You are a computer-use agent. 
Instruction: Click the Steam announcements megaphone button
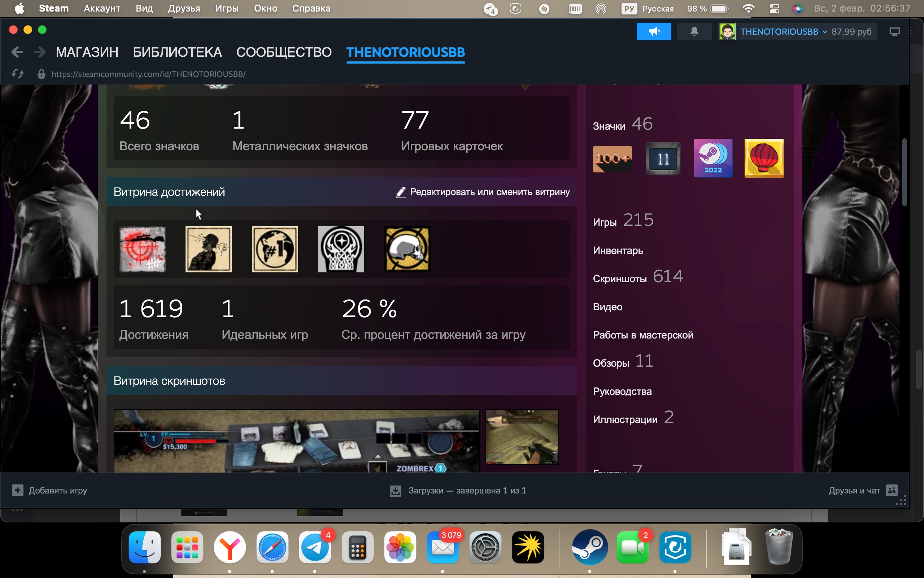[654, 31]
